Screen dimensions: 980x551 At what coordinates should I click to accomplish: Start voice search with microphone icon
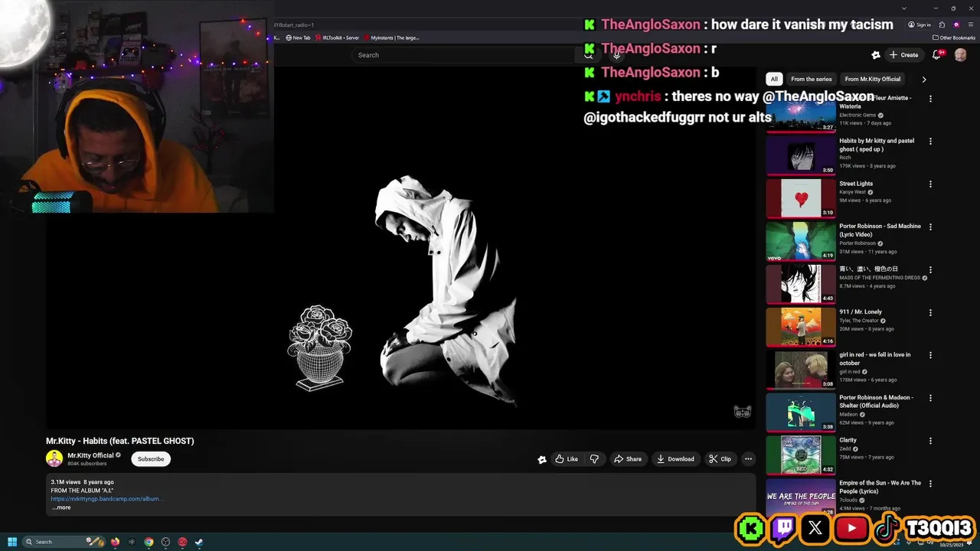[616, 55]
